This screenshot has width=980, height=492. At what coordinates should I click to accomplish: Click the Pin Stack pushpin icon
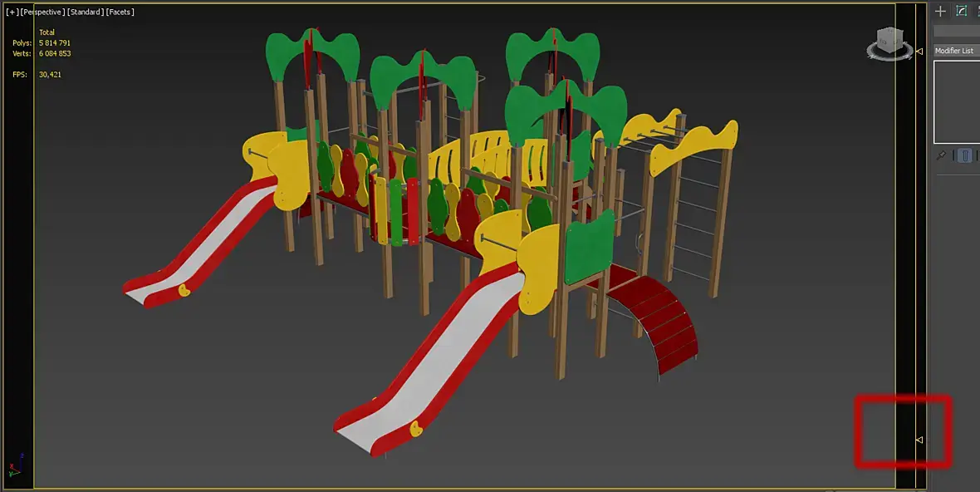pos(941,155)
